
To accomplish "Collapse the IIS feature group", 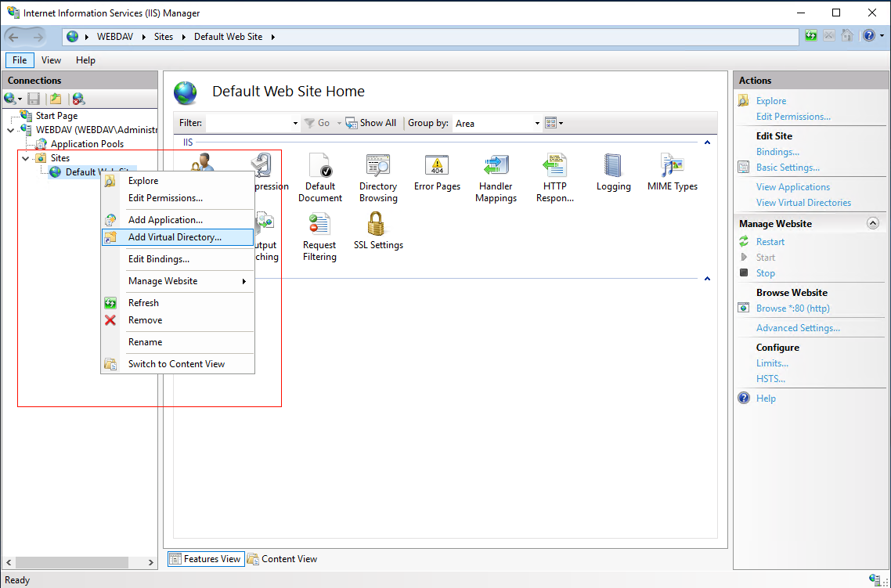I will pos(708,142).
